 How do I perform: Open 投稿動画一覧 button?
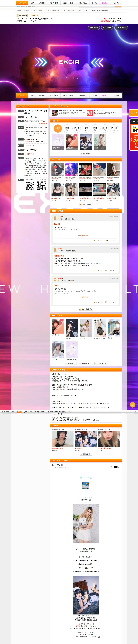[x=86, y=454]
